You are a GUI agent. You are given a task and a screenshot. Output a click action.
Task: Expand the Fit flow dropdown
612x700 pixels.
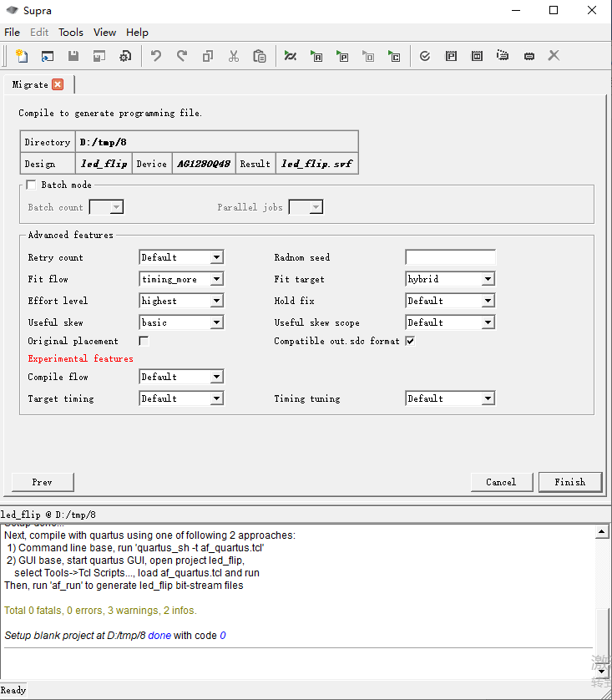(181, 279)
